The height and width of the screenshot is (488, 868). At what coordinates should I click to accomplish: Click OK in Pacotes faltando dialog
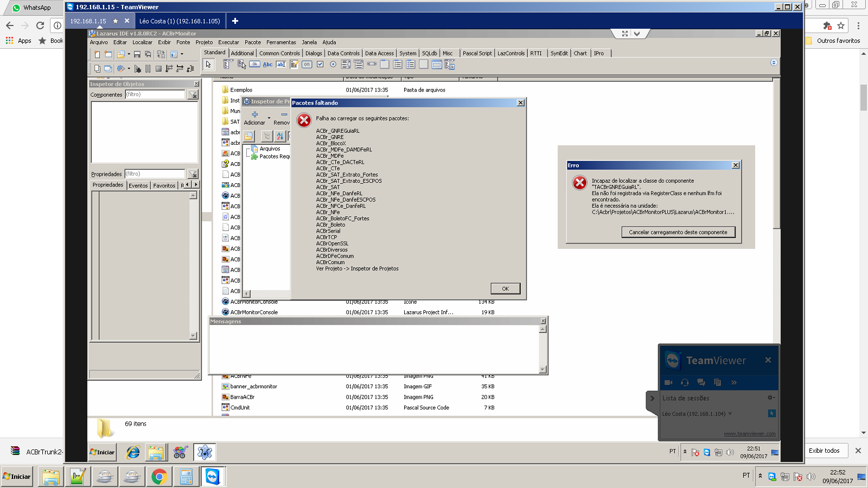tap(505, 288)
